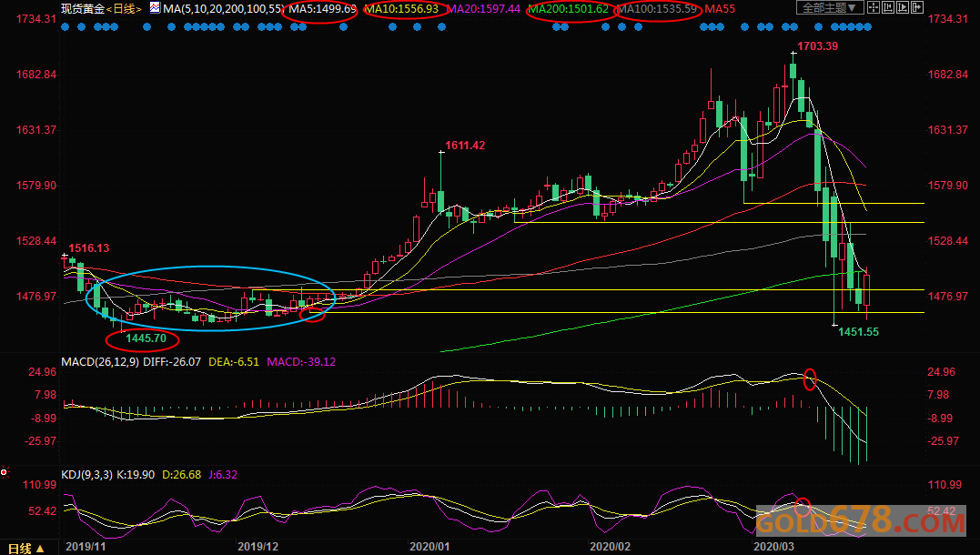The height and width of the screenshot is (555, 980).
Task: Select the 现货黄金 instrument name
Action: click(x=83, y=9)
